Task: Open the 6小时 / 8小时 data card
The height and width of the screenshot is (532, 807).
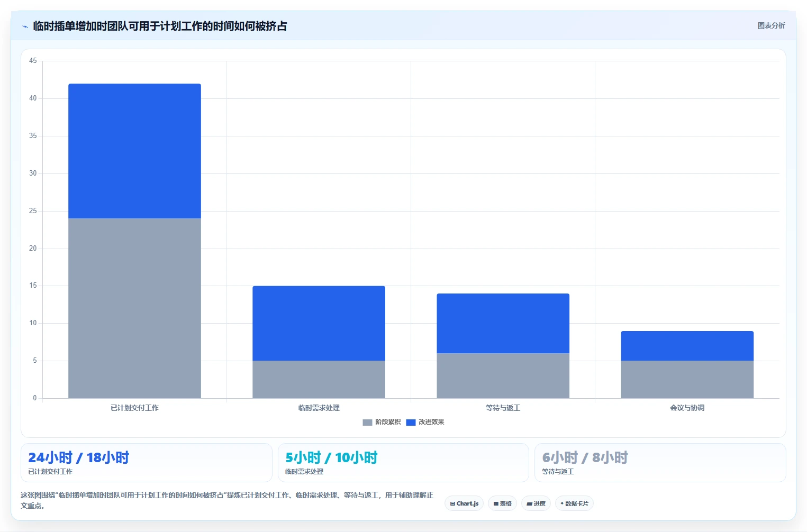Action: click(x=660, y=463)
